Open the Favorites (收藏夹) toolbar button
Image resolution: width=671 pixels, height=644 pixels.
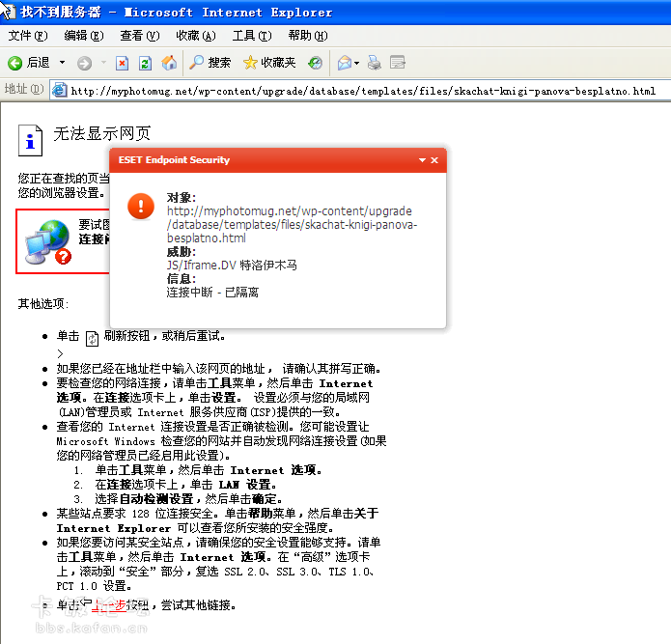[x=269, y=63]
